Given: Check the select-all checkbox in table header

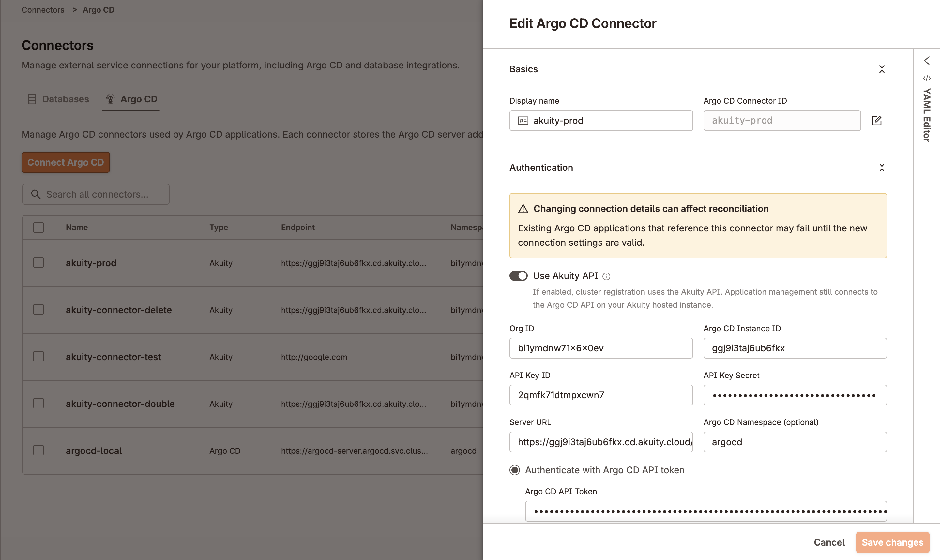Looking at the screenshot, I should (38, 228).
